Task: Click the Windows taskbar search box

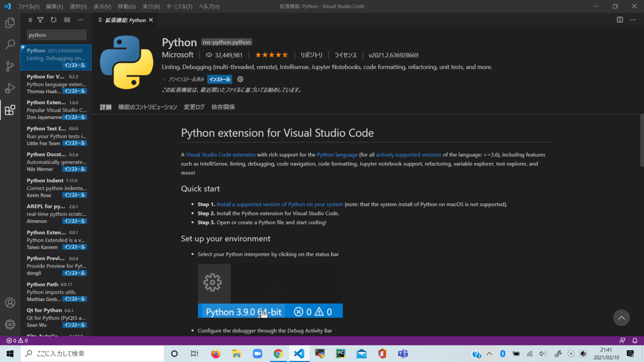Action: (x=92, y=353)
